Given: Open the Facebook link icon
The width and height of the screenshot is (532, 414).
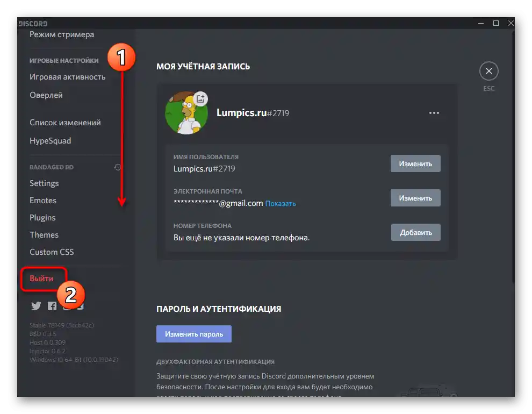Looking at the screenshot, I should point(52,306).
